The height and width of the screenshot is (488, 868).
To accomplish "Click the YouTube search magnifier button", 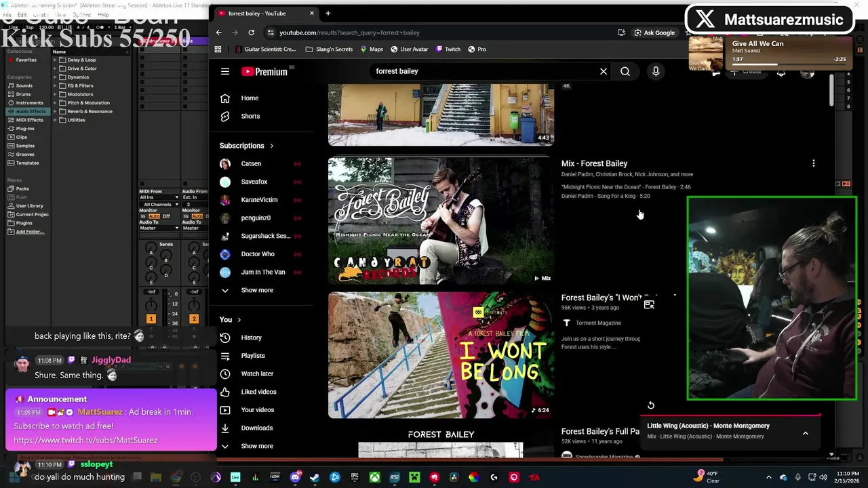I will (x=625, y=71).
